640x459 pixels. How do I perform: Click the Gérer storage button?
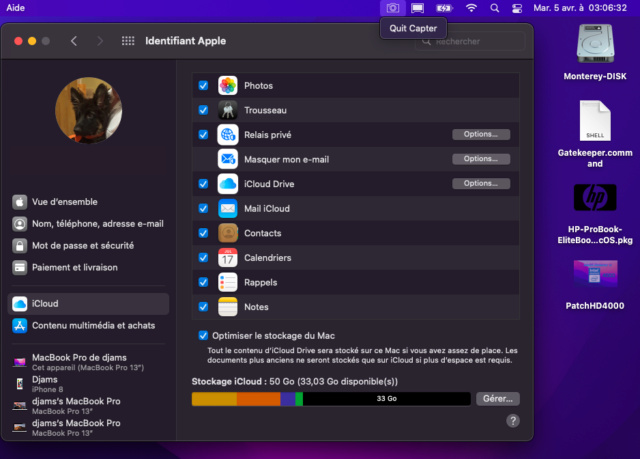498,399
